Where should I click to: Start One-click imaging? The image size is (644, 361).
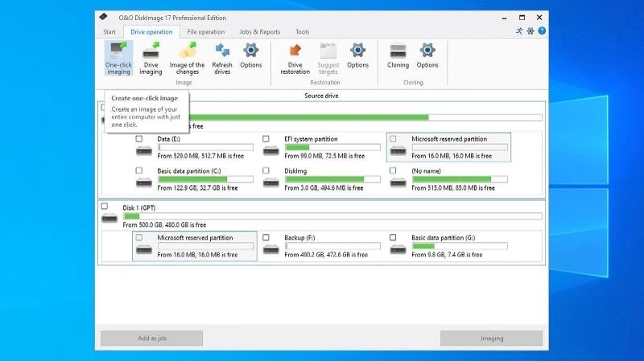(118, 58)
